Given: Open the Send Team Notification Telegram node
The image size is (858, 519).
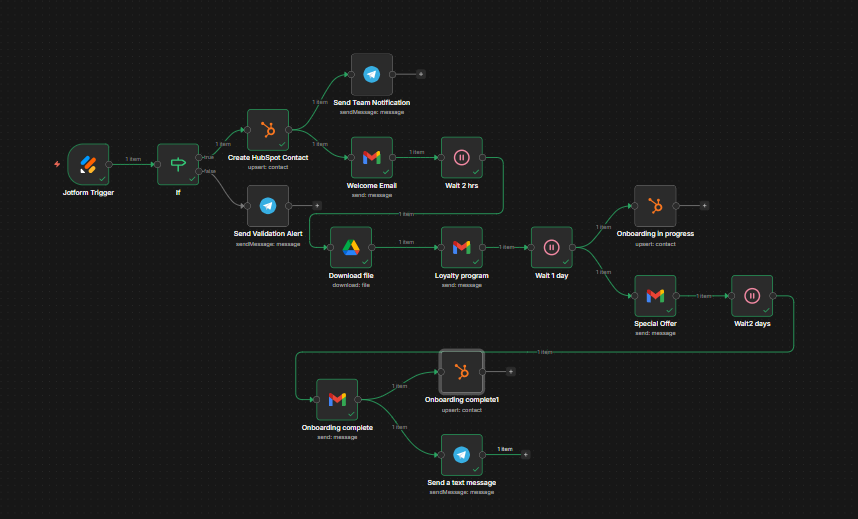Looking at the screenshot, I should point(372,74).
